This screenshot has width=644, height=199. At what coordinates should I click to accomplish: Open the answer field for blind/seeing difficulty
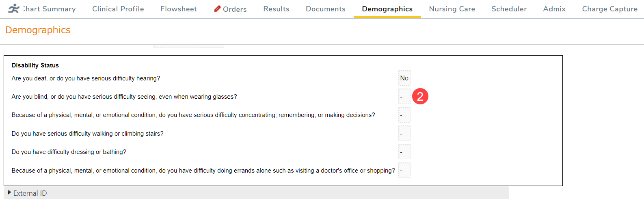(404, 97)
